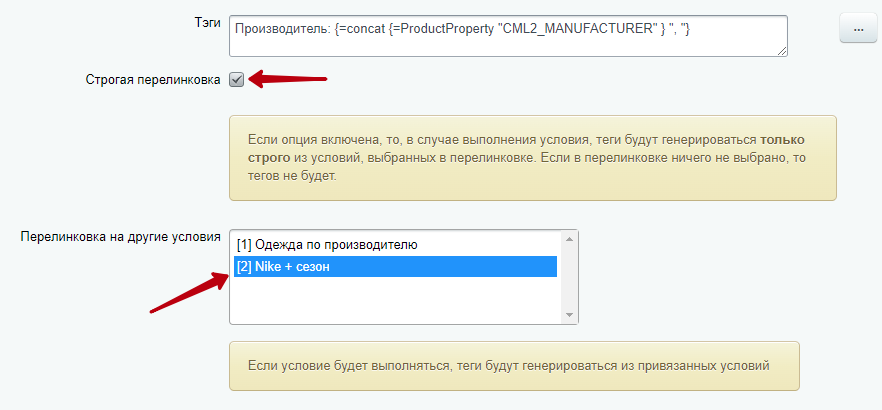Click the ellipsis button beside the Тэги field
This screenshot has width=882, height=410.
coord(858,29)
